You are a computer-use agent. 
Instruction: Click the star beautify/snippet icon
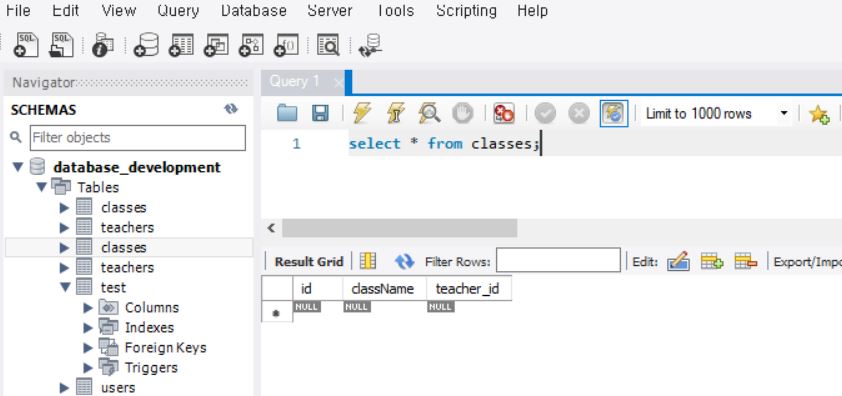pyautogui.click(x=819, y=114)
